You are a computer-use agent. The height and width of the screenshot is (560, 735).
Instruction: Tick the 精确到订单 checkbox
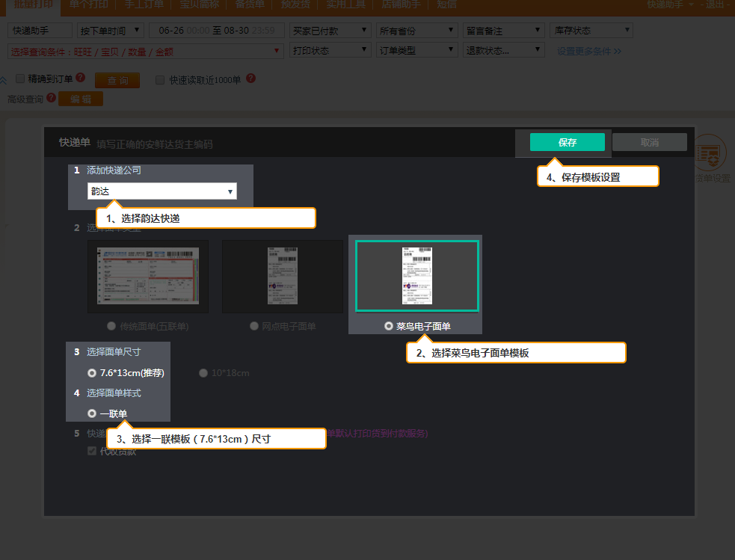pyautogui.click(x=20, y=79)
